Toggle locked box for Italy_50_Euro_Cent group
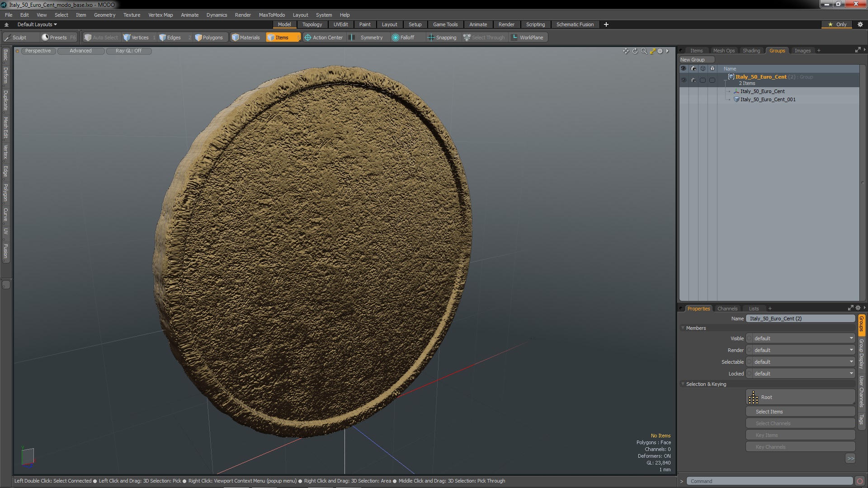 [x=712, y=80]
